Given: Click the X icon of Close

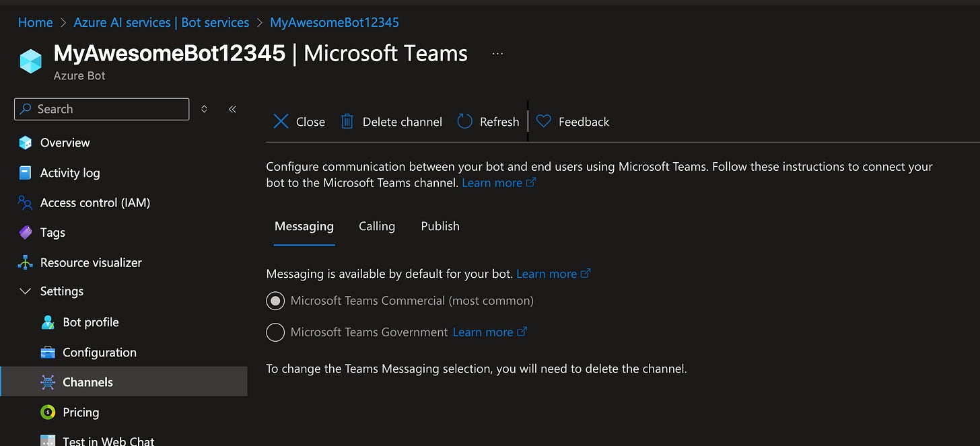Looking at the screenshot, I should [x=281, y=122].
